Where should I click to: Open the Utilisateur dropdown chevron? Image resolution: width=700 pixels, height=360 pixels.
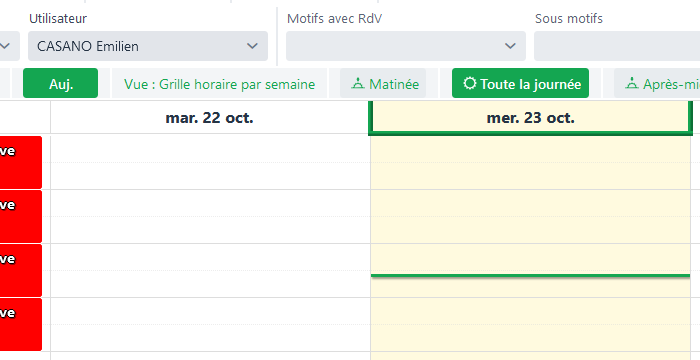(253, 46)
